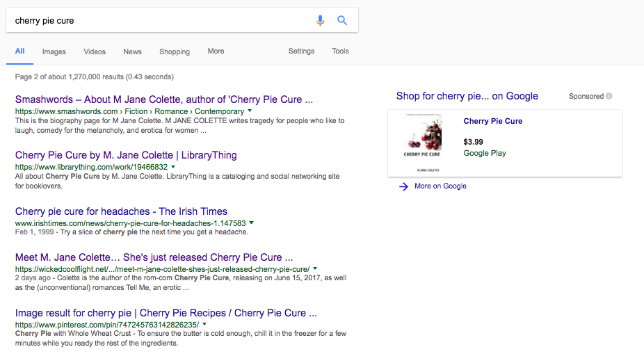Click the blue magnifying glass search icon
This screenshot has width=644, height=363.
[x=342, y=21]
